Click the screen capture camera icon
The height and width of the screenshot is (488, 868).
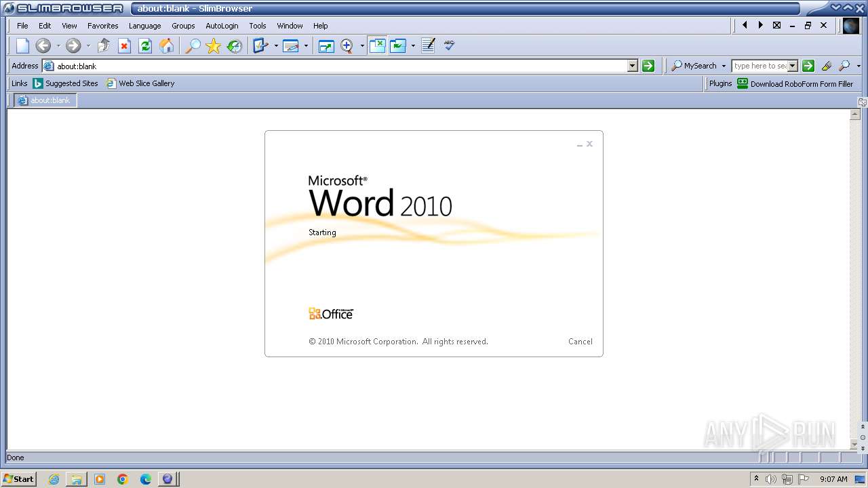(398, 45)
